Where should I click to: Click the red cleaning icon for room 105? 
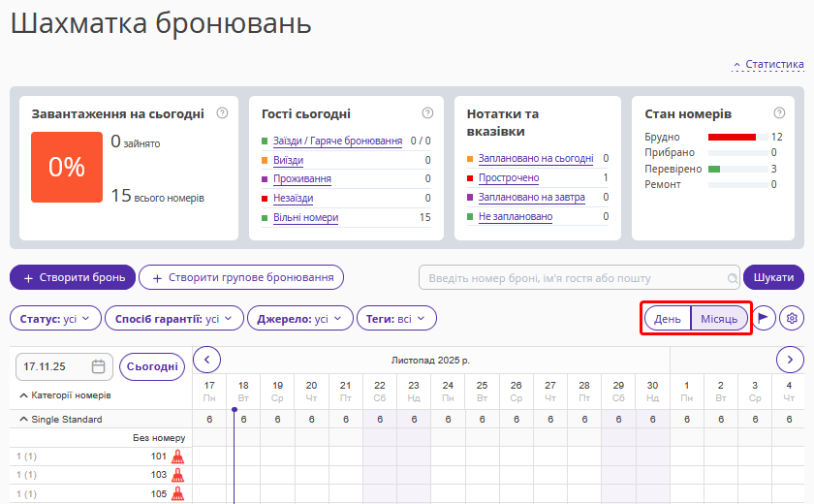point(177,493)
